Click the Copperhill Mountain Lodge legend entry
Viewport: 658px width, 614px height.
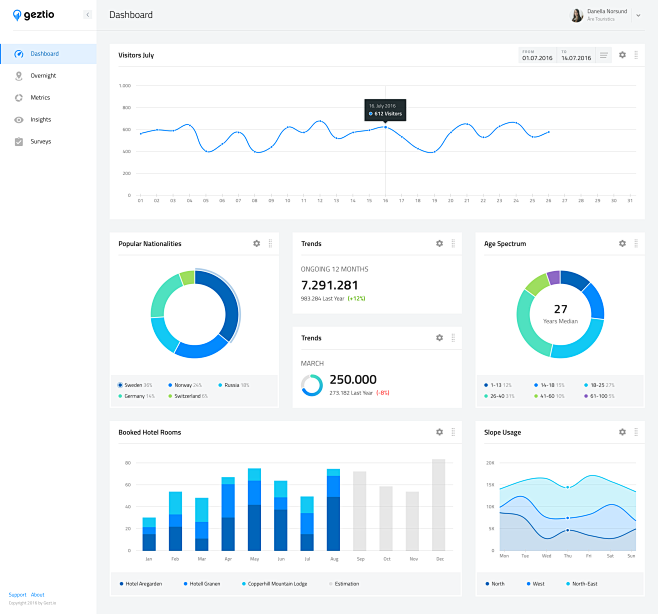pos(274,584)
